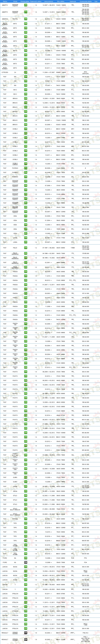Image resolution: width=100 pixels, height=644 pixels.
Task: Click the petrol icon for Alfa Romeo Mito 77kW / 105KM
Action: tap(26, 59)
